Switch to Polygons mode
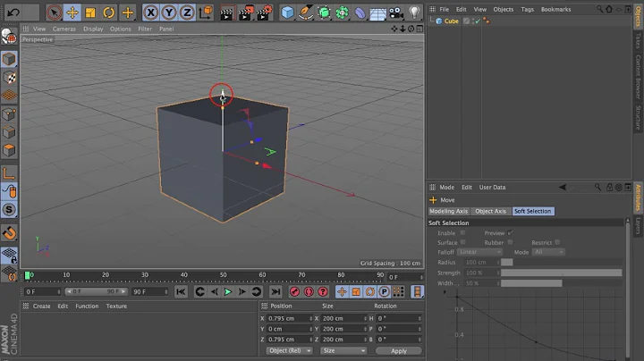 coord(9,150)
